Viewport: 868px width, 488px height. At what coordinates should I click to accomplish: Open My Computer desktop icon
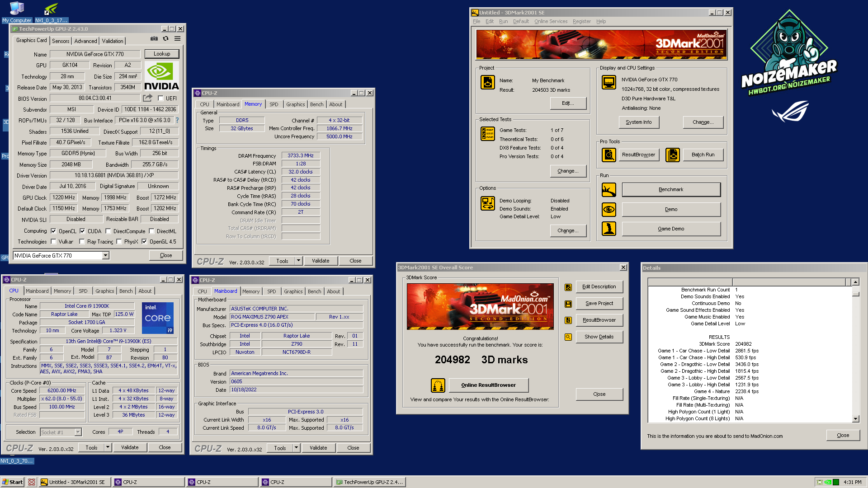pyautogui.click(x=17, y=12)
